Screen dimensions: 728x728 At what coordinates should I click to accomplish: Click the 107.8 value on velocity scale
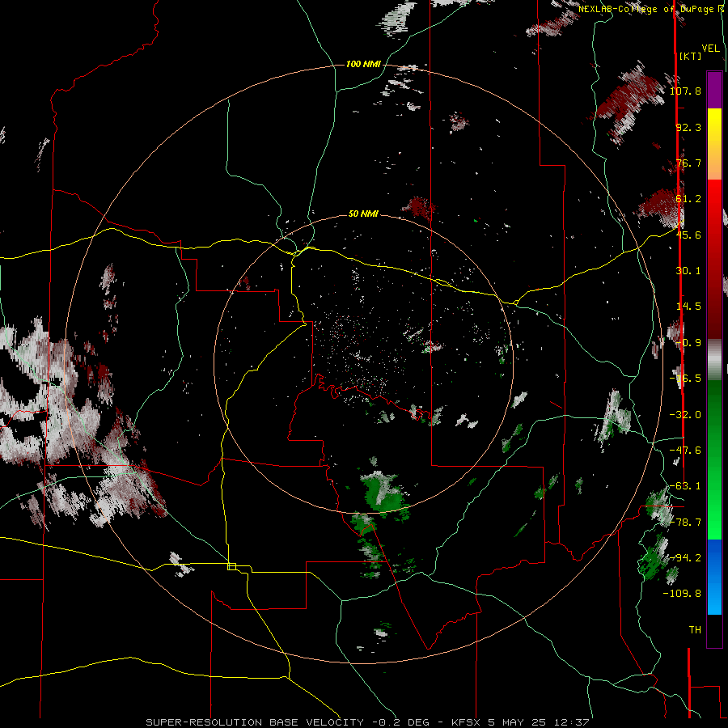tap(685, 91)
